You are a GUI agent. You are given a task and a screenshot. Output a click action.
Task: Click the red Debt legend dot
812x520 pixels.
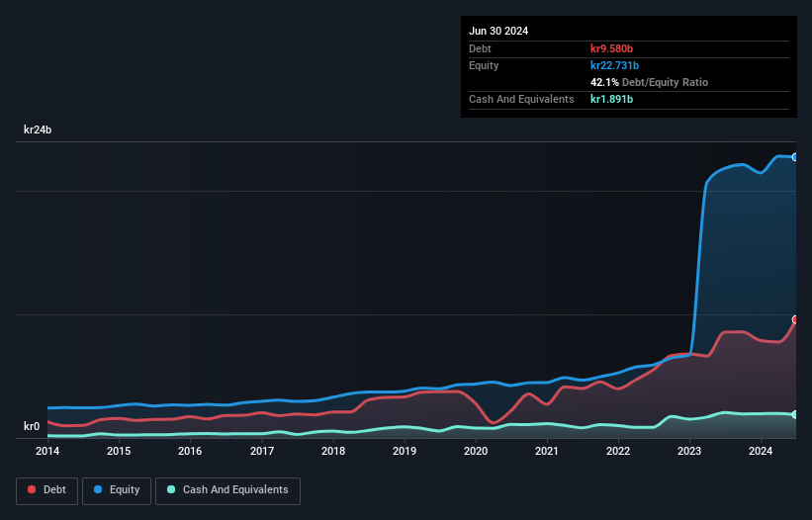pyautogui.click(x=32, y=489)
